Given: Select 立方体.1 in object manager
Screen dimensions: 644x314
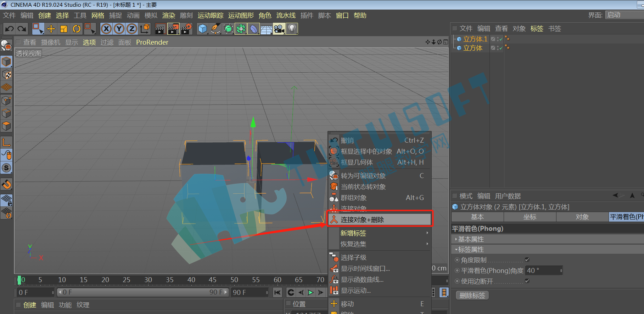Looking at the screenshot, I should (x=475, y=39).
